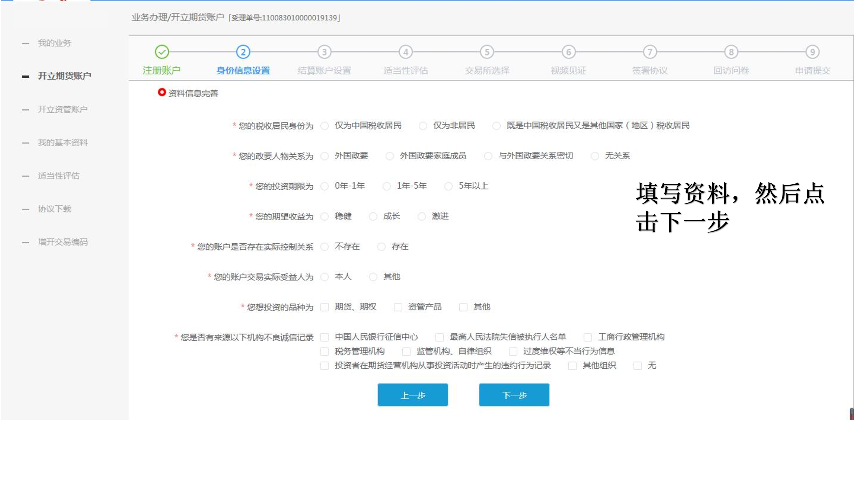The height and width of the screenshot is (504, 854).
Task: Click step 8 circle for 回访问卷
Action: click(731, 52)
